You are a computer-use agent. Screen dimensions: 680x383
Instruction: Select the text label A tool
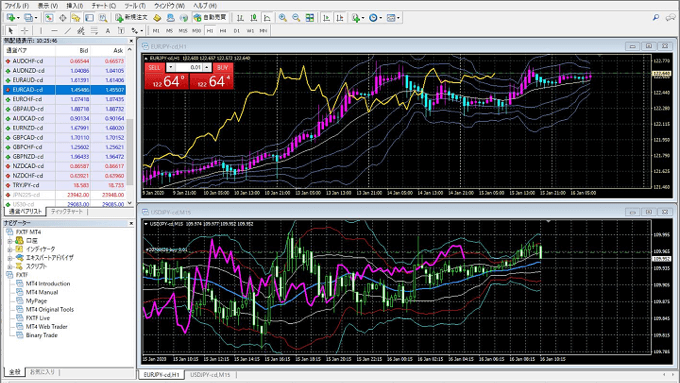[x=108, y=31]
